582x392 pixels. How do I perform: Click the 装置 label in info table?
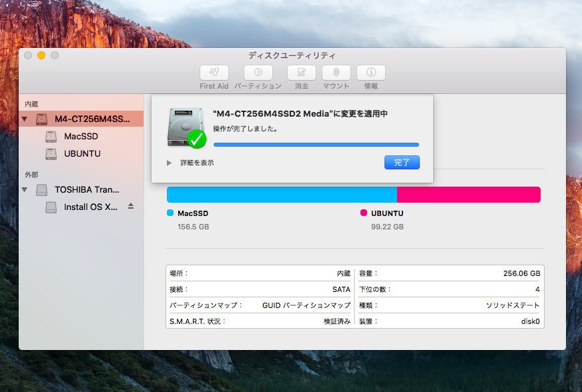[x=368, y=321]
